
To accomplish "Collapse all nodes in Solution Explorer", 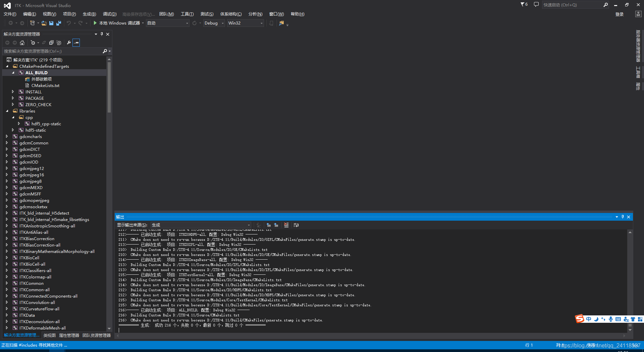I will click(51, 43).
